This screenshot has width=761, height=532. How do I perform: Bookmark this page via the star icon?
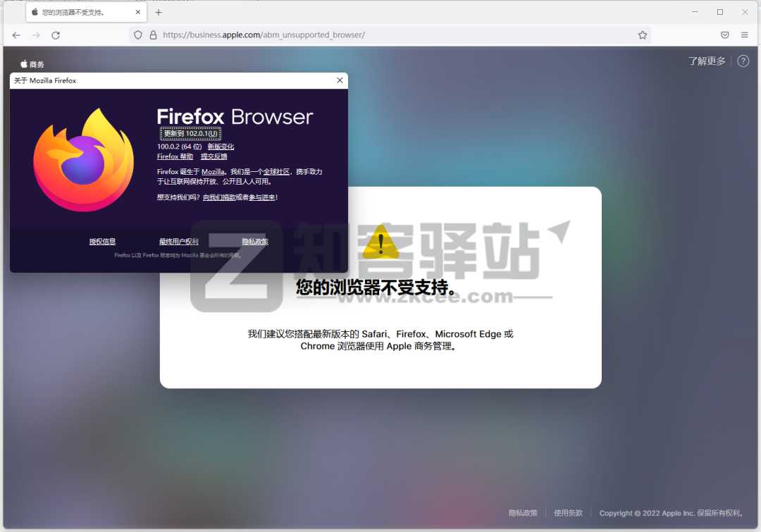tap(642, 35)
